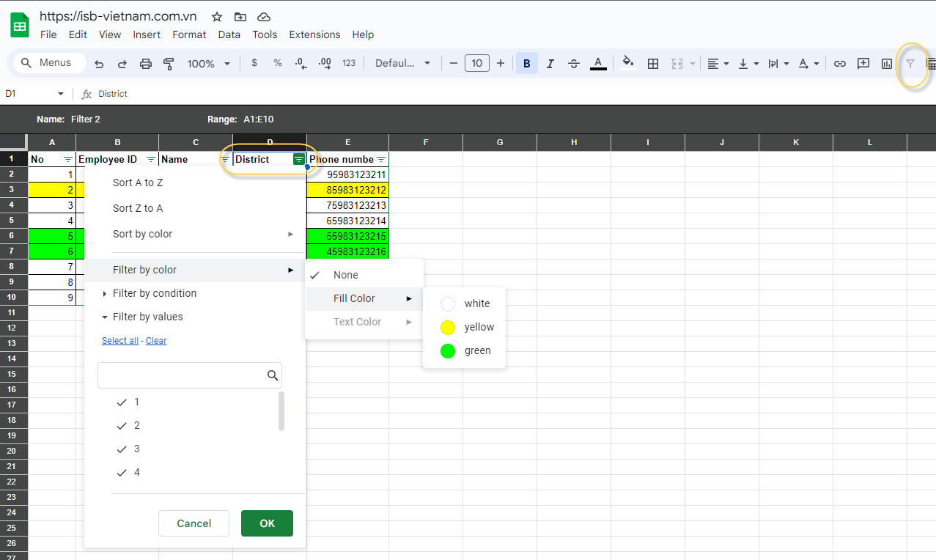Open the Extensions menu
The height and width of the screenshot is (560, 936).
click(x=314, y=34)
